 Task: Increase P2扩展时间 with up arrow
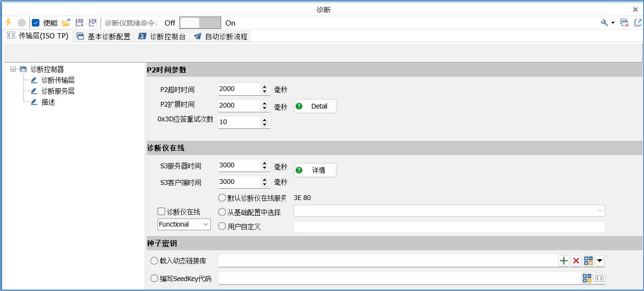[265, 103]
